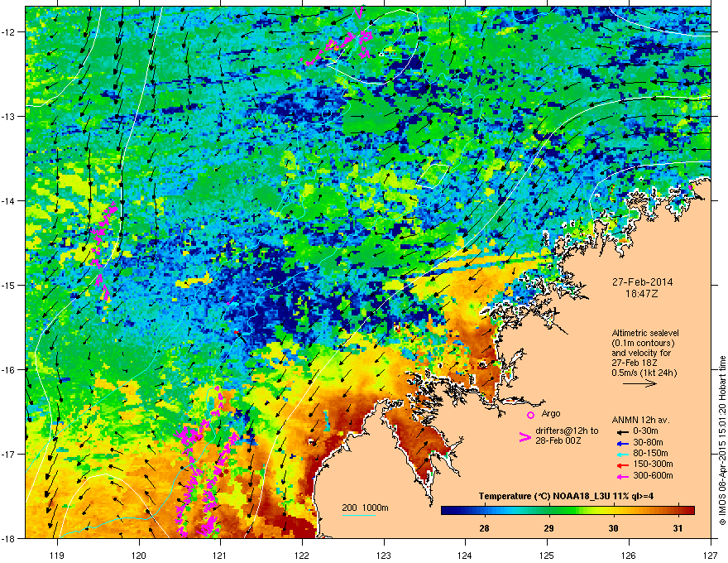Click the magenta Argo circle legend marker
The height and width of the screenshot is (563, 728).
point(530,415)
